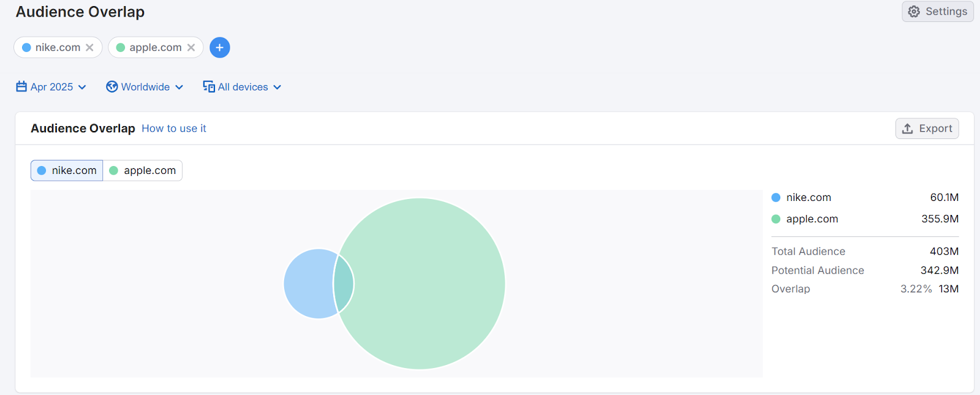Click the blue plus add-domain button
980x395 pixels.
pos(220,47)
